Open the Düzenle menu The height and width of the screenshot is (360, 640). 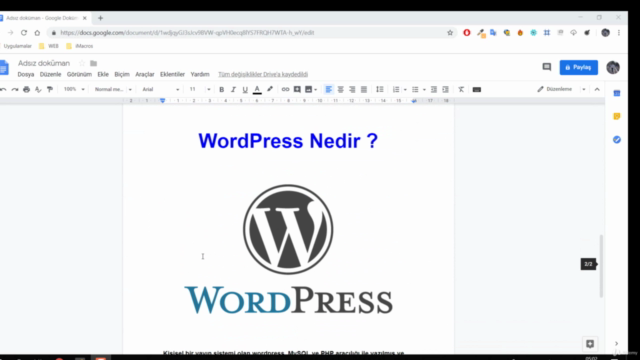(x=50, y=74)
